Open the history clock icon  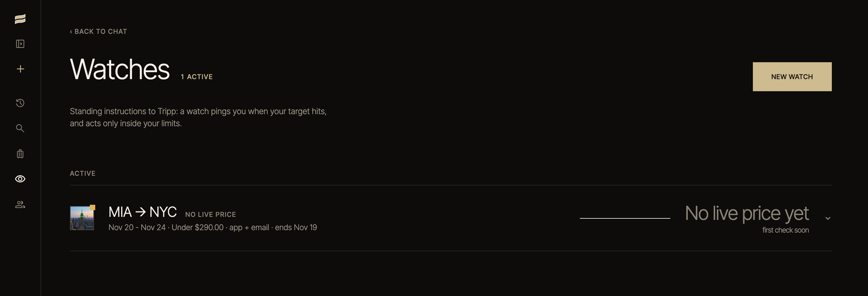[20, 103]
